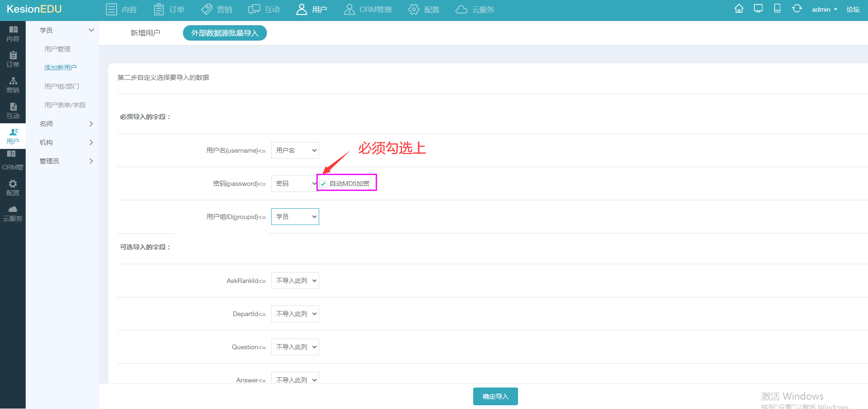Click the refresh cache icon
Viewport: 868px width, 409px height.
coord(797,9)
